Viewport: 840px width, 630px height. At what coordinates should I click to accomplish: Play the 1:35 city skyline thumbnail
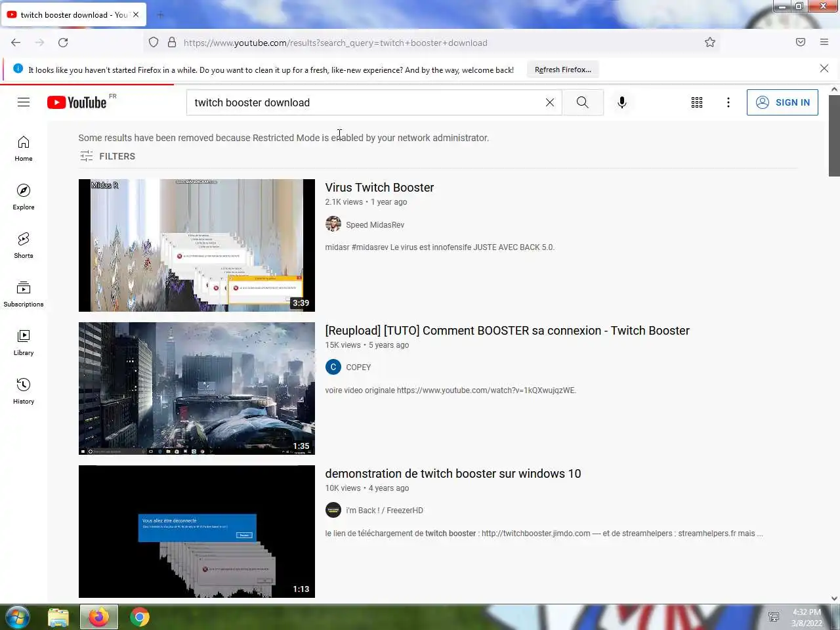point(197,388)
